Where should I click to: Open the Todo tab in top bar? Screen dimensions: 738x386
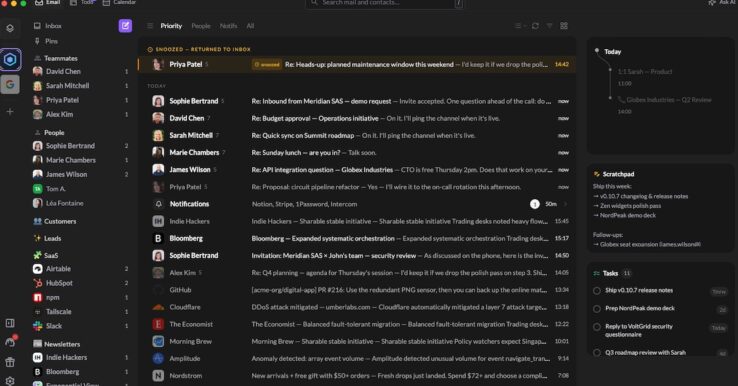pos(83,2)
